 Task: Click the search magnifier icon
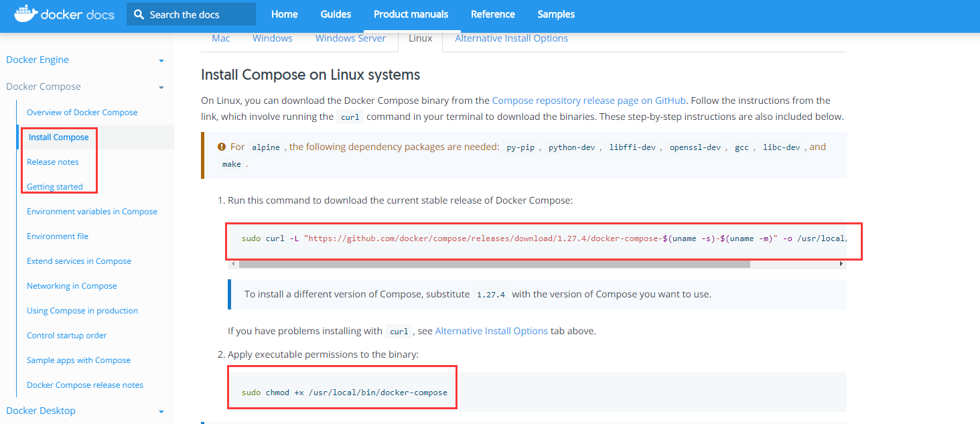[x=139, y=14]
